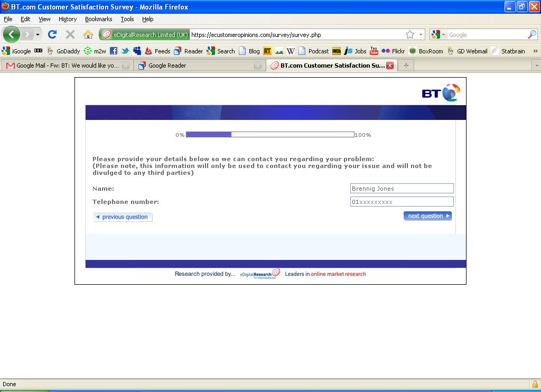The width and height of the screenshot is (541, 392).
Task: Open the Wikipedia W bookmark
Action: point(291,51)
